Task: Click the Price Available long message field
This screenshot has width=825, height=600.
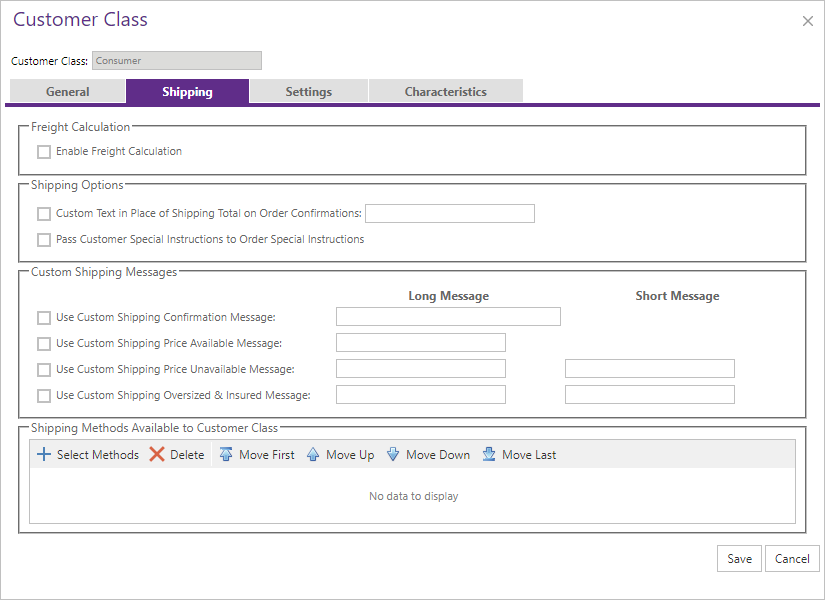Action: point(421,343)
